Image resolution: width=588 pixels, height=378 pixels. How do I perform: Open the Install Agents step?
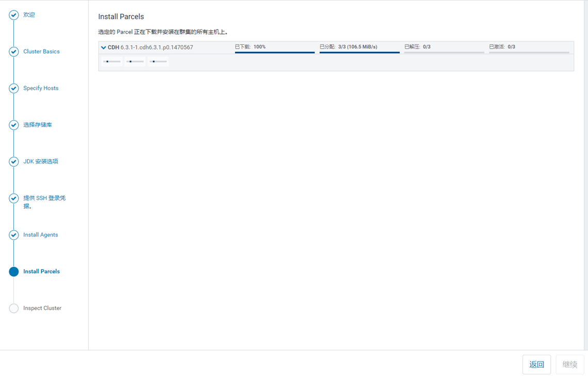[x=41, y=235]
